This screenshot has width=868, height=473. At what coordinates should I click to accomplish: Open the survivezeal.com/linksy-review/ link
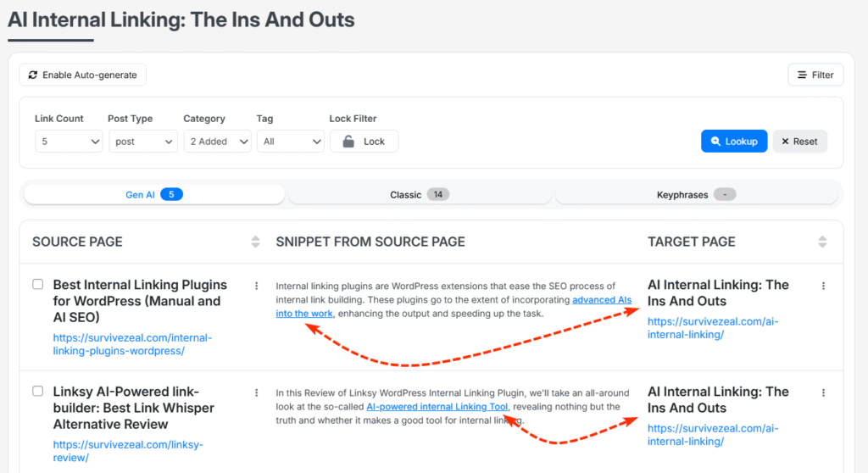(x=128, y=451)
